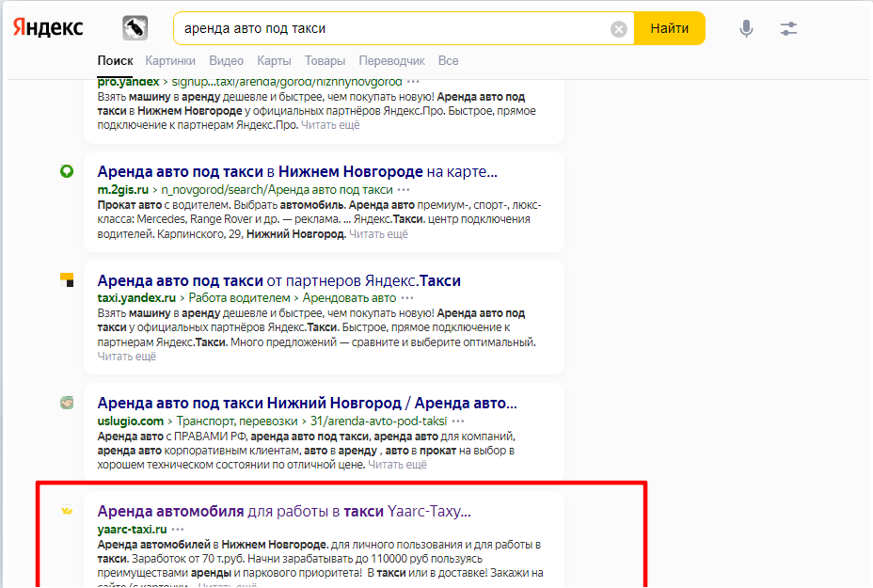
Task: Select the Переводчик tab
Action: pos(392,60)
